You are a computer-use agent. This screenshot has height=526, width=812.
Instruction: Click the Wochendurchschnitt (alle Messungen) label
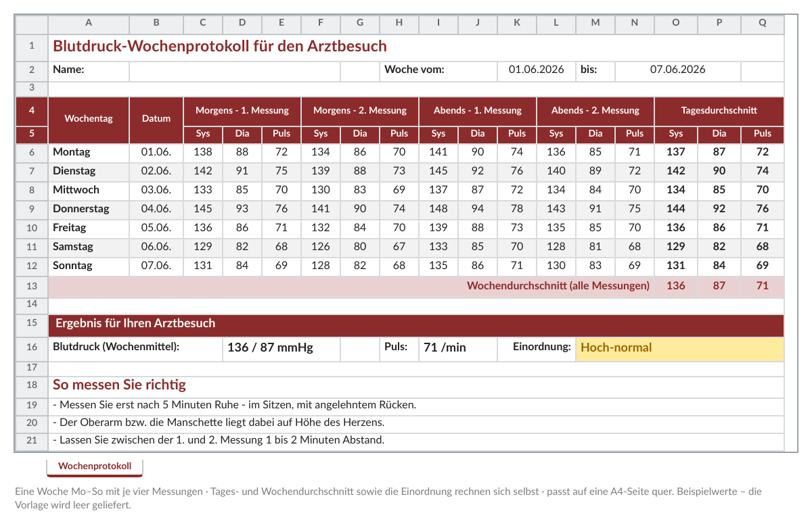[x=558, y=286]
